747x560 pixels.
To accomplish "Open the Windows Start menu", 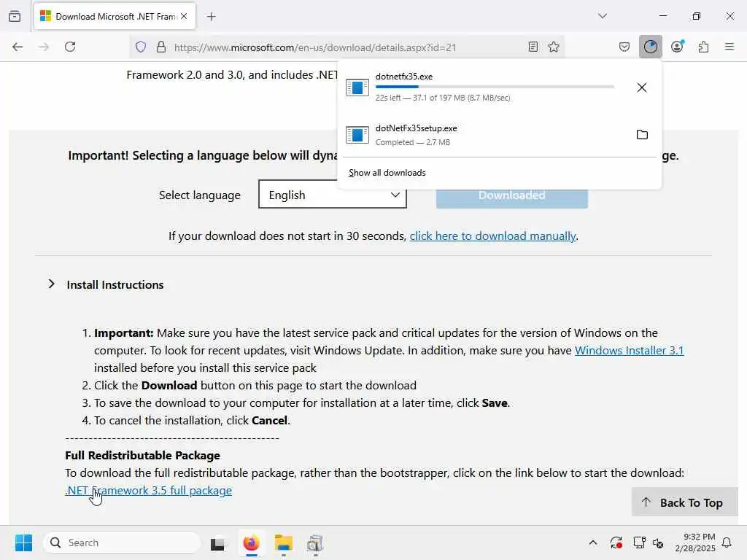I will 23,542.
